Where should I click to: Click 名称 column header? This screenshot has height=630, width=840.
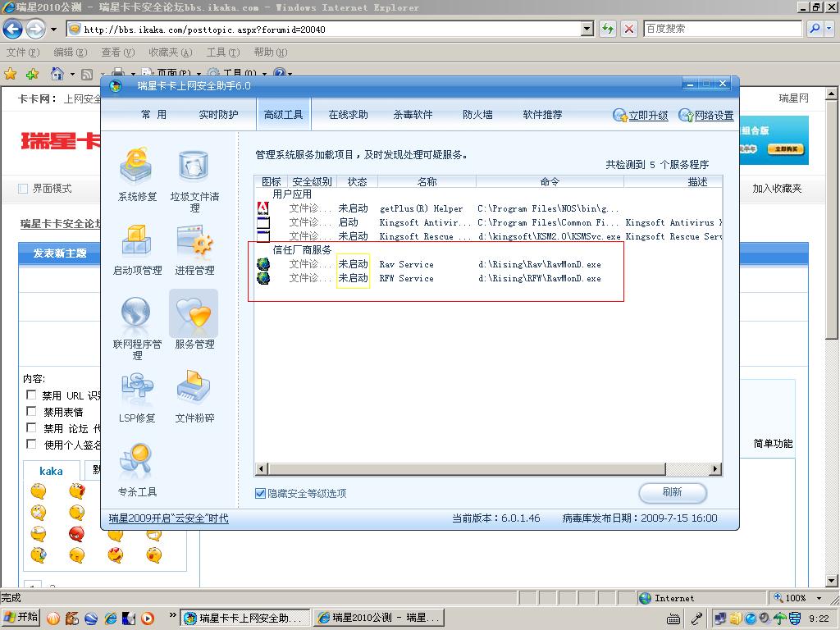coord(427,181)
